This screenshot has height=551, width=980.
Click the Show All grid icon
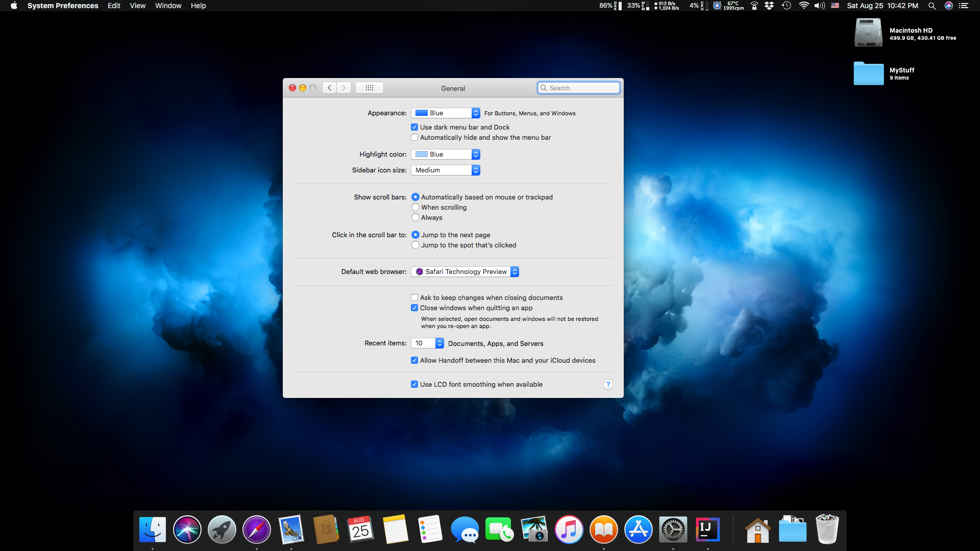click(369, 88)
